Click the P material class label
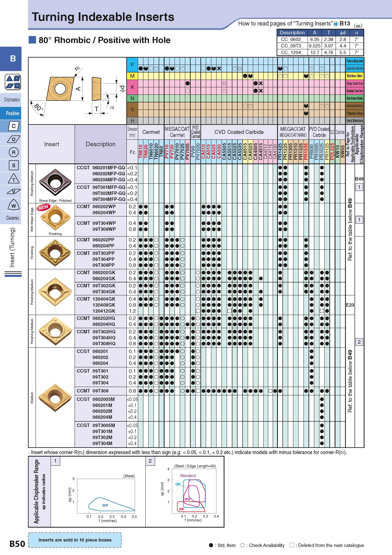Screen dimensions: 392x555 click(132, 65)
